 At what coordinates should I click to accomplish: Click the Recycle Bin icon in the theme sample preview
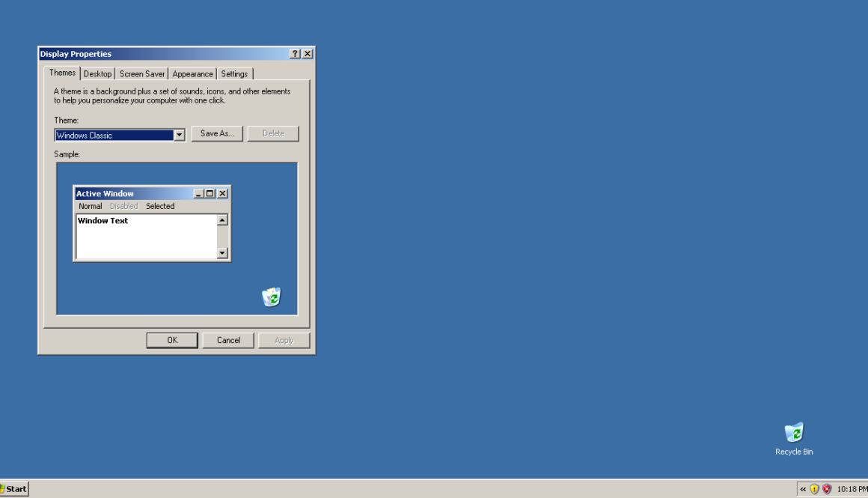coord(271,297)
